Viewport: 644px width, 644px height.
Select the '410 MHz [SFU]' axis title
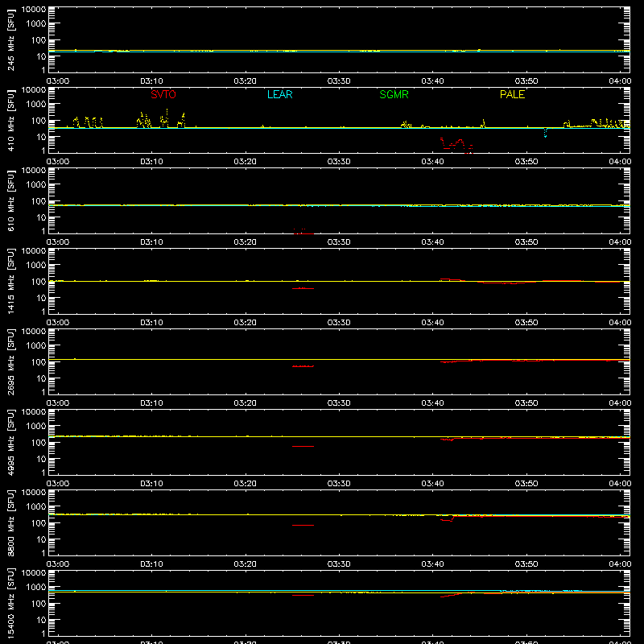(x=11, y=120)
